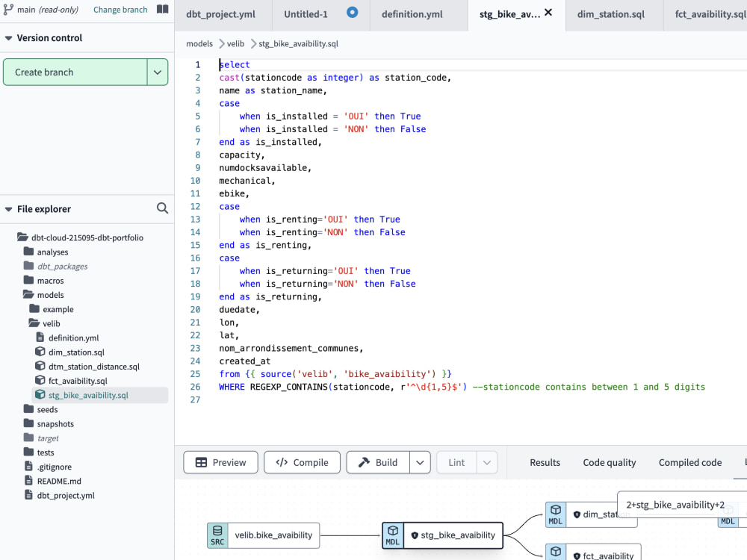Click the tests folder icon
Viewport: 747px width, 560px height.
(28, 452)
